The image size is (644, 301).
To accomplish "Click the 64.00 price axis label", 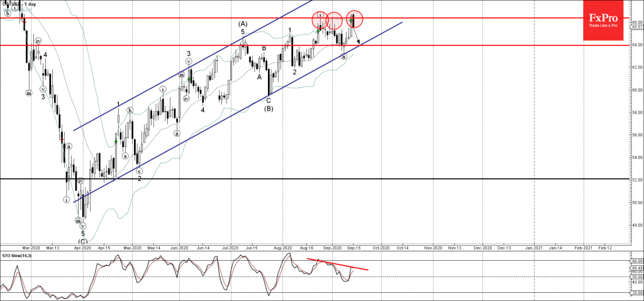I will [636, 45].
